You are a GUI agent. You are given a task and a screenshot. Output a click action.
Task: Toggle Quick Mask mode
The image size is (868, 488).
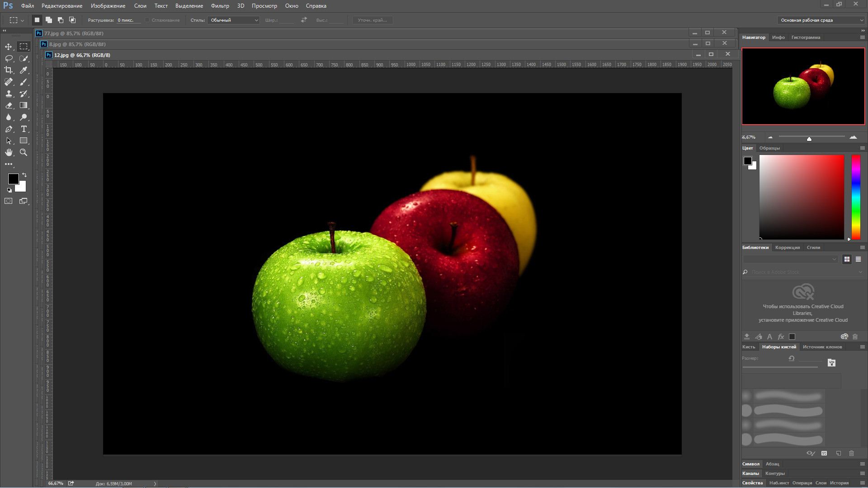[9, 201]
